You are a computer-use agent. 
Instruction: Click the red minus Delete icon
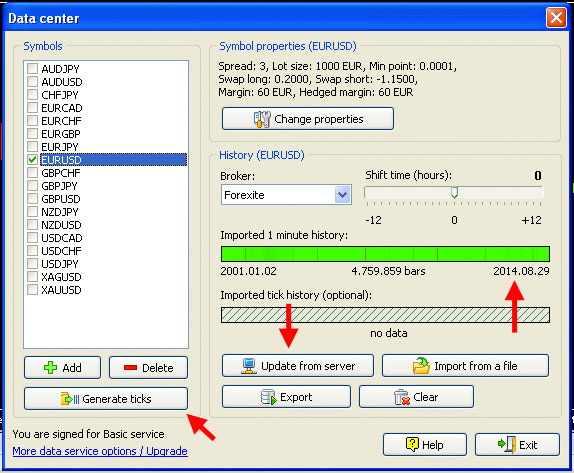130,367
